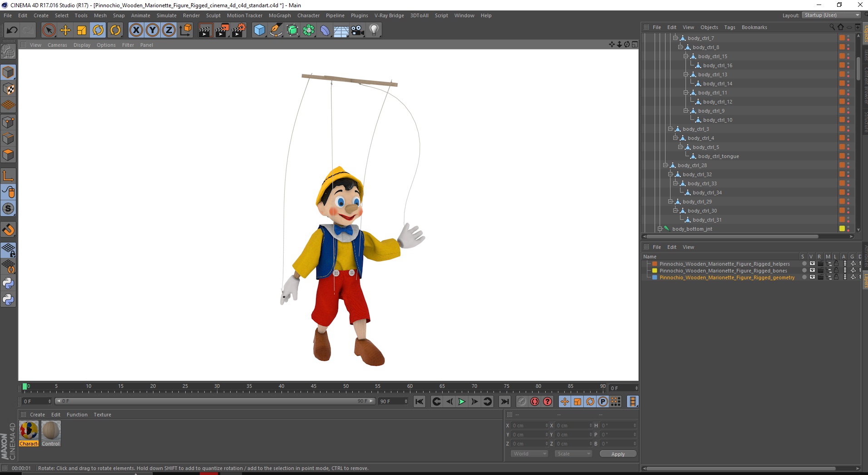868x475 pixels.
Task: Select body_ctrl_tongue in object tree
Action: coord(718,156)
